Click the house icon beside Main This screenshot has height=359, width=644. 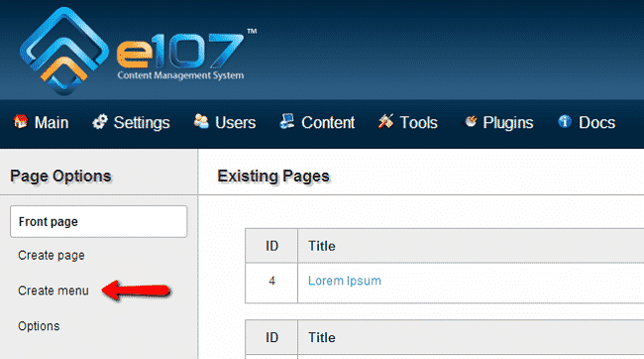coord(21,122)
